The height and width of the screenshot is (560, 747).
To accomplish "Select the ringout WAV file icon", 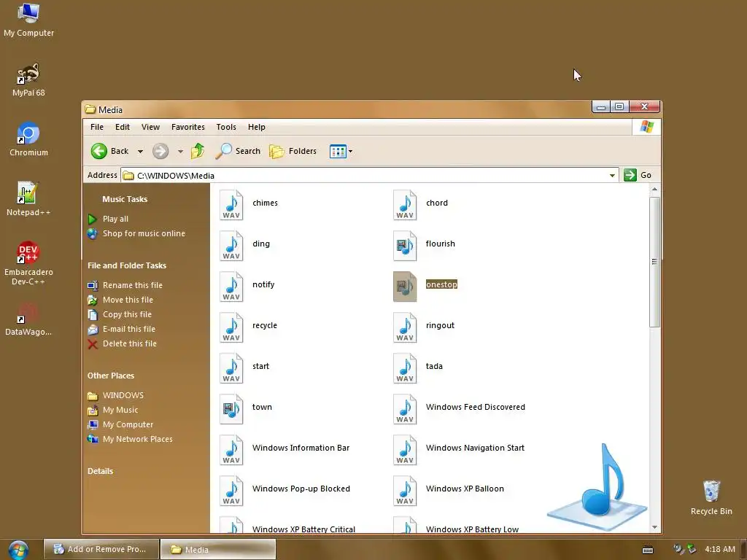I will [x=405, y=327].
